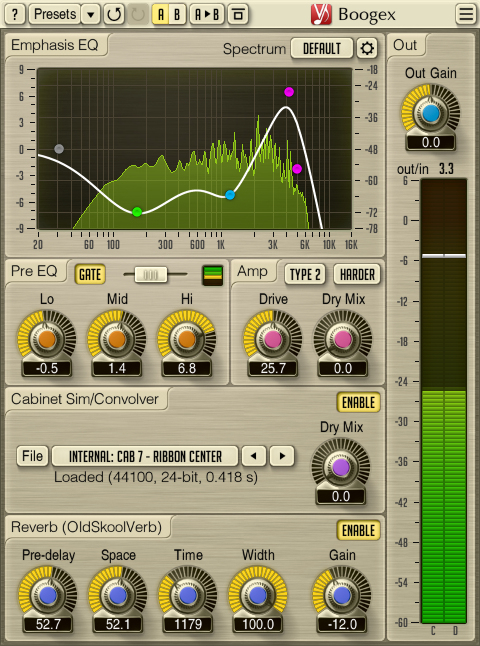Image resolution: width=480 pixels, height=646 pixels.
Task: Open the hamburger menu icon
Action: [466, 14]
